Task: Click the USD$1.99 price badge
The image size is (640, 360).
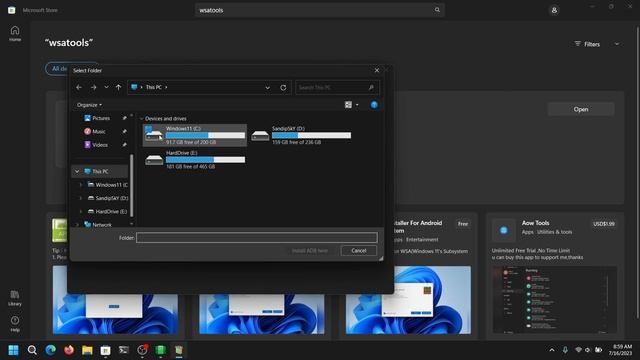Action: (x=604, y=224)
